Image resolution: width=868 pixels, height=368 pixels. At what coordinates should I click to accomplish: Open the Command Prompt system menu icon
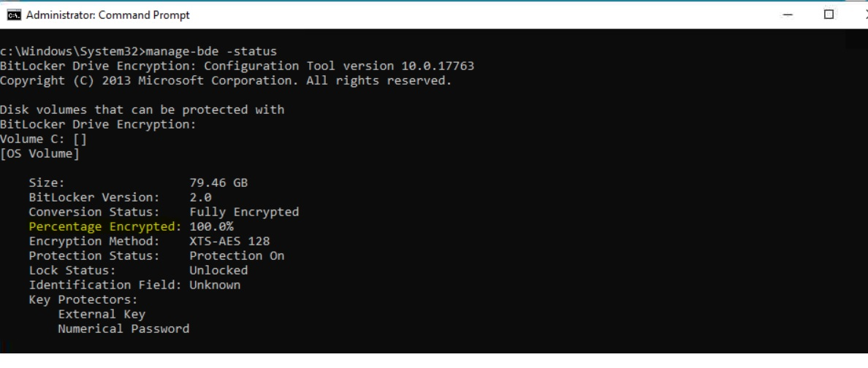[x=13, y=15]
